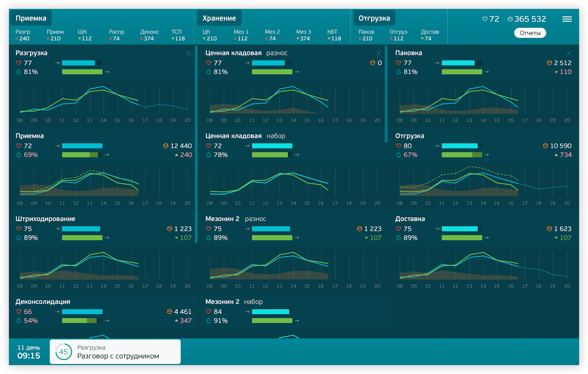
Task: Open the КБТ 118 indicator
Action: pos(334,35)
